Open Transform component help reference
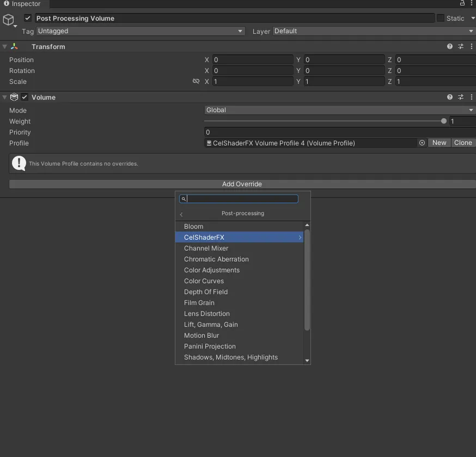Viewport: 476px width, 457px height. 450,46
